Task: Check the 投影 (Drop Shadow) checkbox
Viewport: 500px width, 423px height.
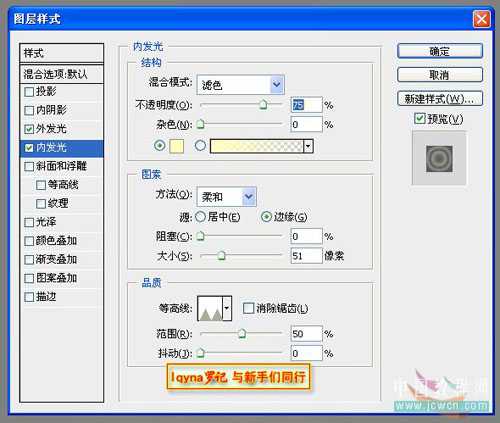Action: point(29,92)
